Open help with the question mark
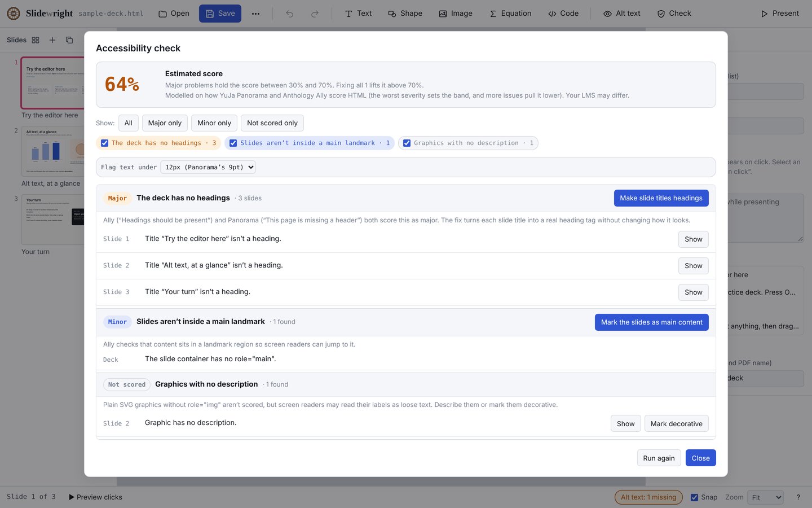Viewport: 812px width, 508px height. (798, 497)
